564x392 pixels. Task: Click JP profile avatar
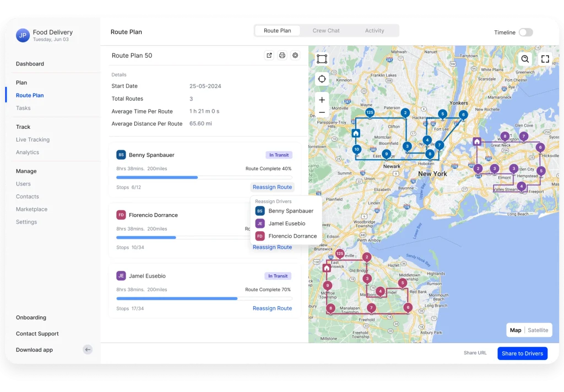point(23,35)
